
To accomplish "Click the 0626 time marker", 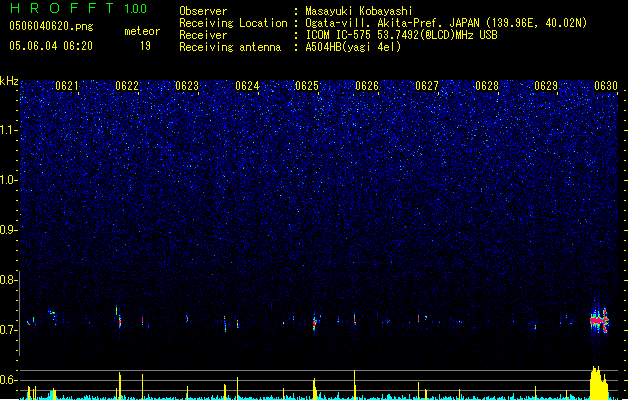I will coord(367,86).
